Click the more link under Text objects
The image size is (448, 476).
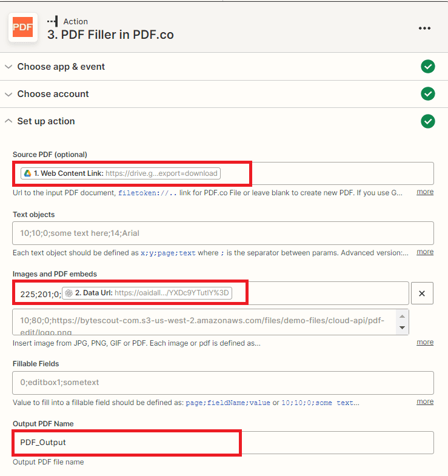click(425, 252)
